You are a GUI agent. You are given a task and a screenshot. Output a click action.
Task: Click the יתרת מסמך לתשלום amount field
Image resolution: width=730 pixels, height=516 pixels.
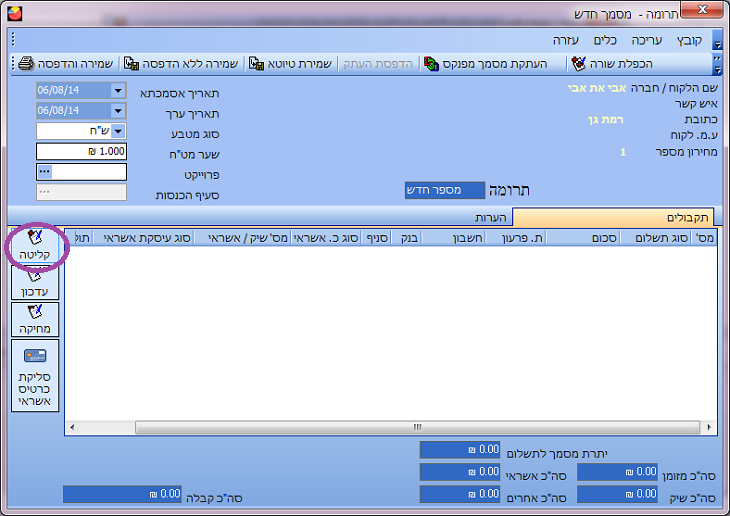coord(460,449)
